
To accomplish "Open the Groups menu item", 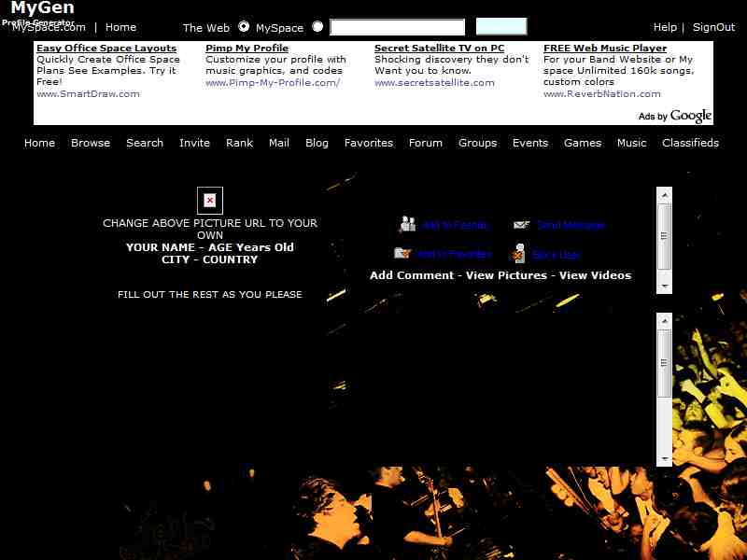I will (x=477, y=143).
